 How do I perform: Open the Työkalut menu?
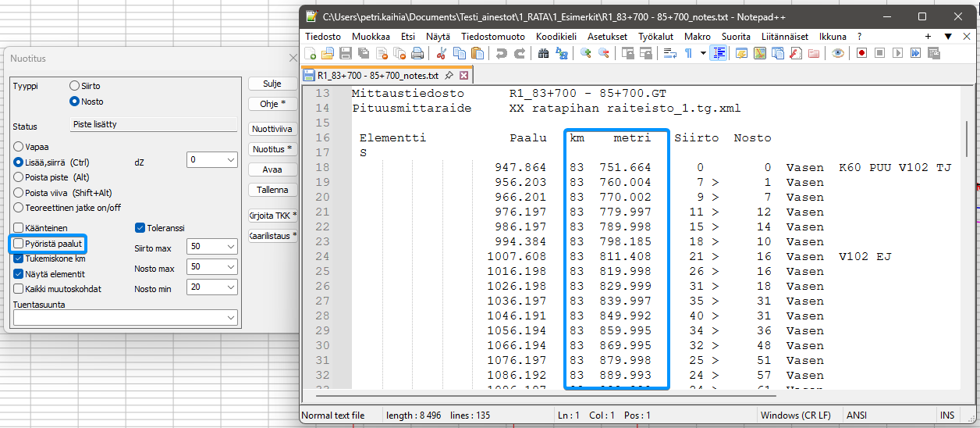(x=655, y=37)
